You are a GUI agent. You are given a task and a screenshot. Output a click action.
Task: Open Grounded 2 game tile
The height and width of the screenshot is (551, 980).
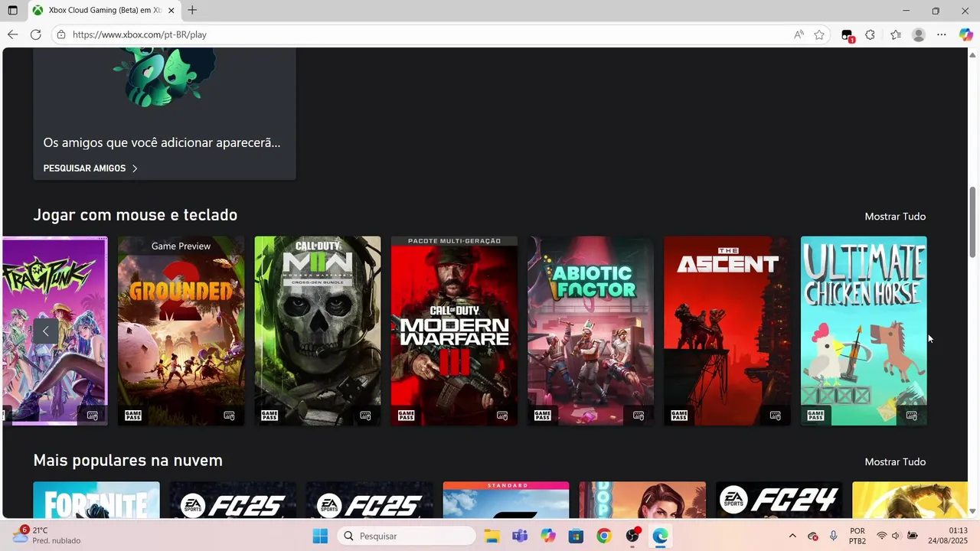point(181,331)
